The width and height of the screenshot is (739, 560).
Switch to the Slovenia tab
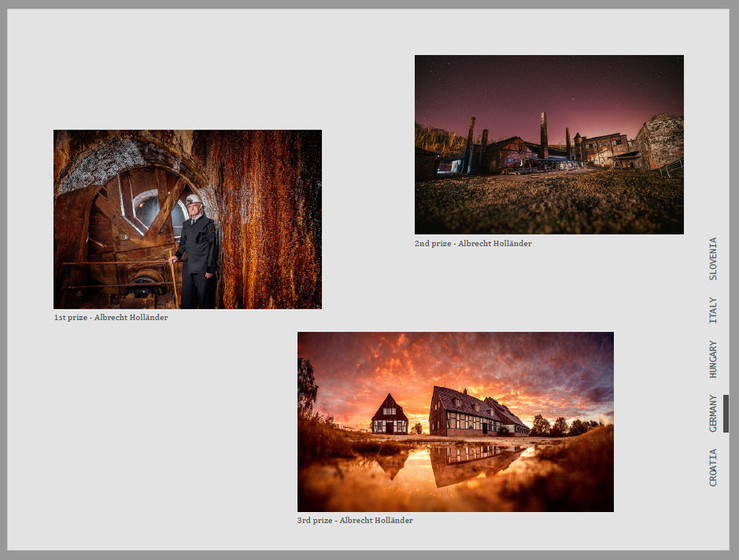[713, 259]
